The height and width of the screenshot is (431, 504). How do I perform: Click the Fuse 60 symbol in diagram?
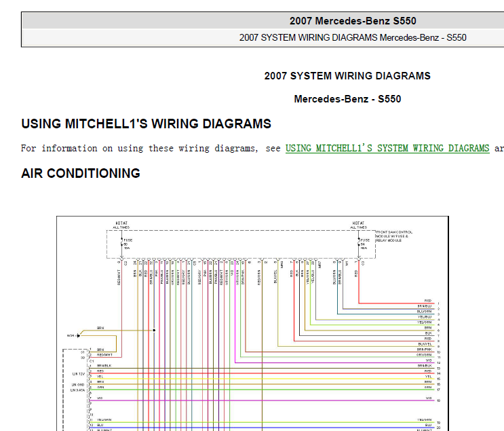(122, 244)
